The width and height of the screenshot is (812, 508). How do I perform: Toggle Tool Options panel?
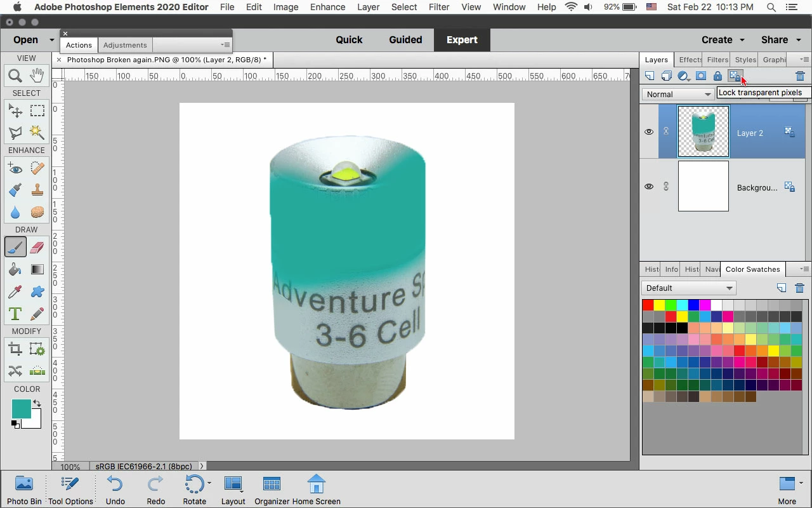pyautogui.click(x=70, y=490)
